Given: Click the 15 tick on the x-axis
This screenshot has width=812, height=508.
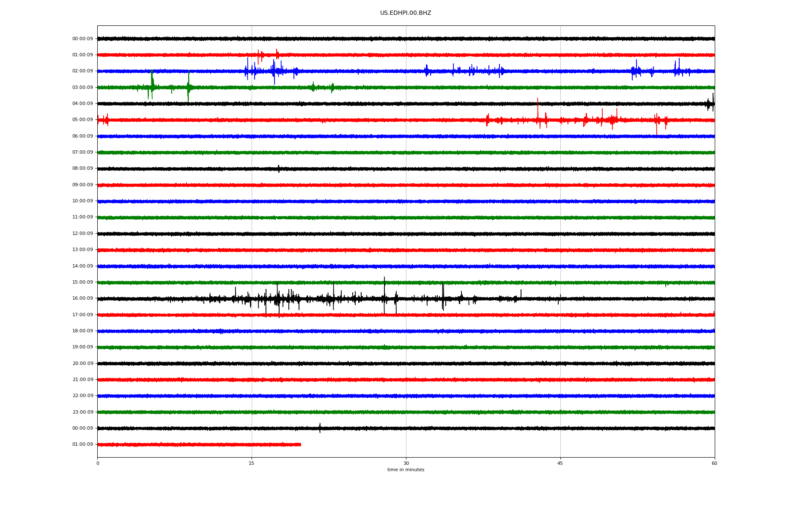Looking at the screenshot, I should click(252, 463).
